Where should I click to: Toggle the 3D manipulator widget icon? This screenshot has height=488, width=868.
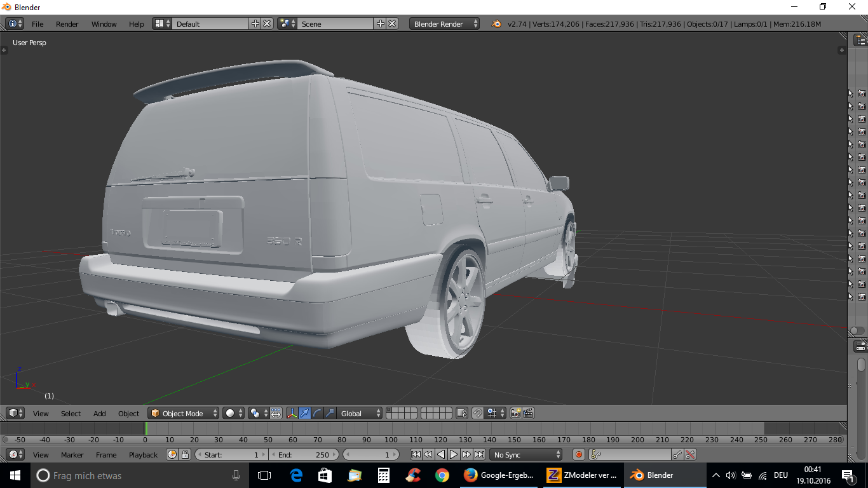point(292,413)
